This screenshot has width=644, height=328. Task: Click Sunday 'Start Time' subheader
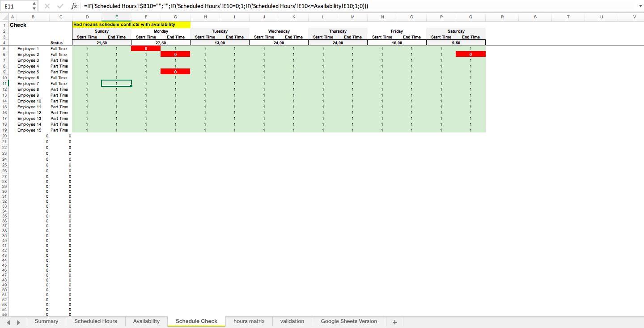point(87,37)
